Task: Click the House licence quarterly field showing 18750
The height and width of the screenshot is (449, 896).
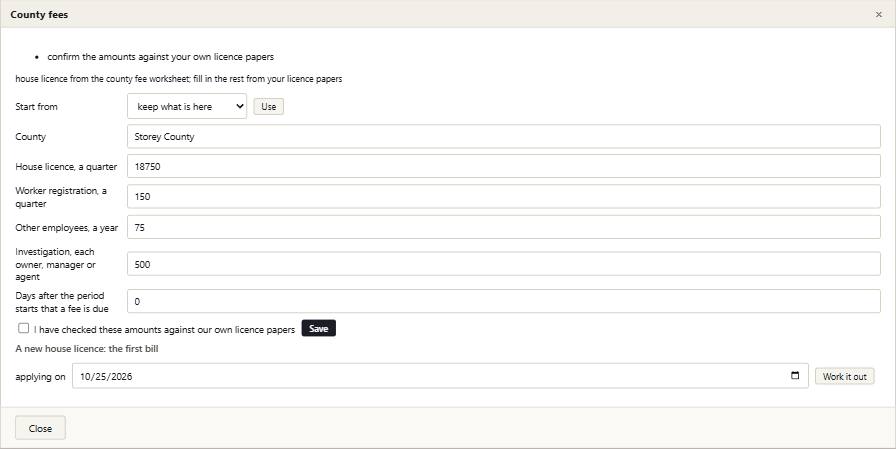Action: pos(503,166)
